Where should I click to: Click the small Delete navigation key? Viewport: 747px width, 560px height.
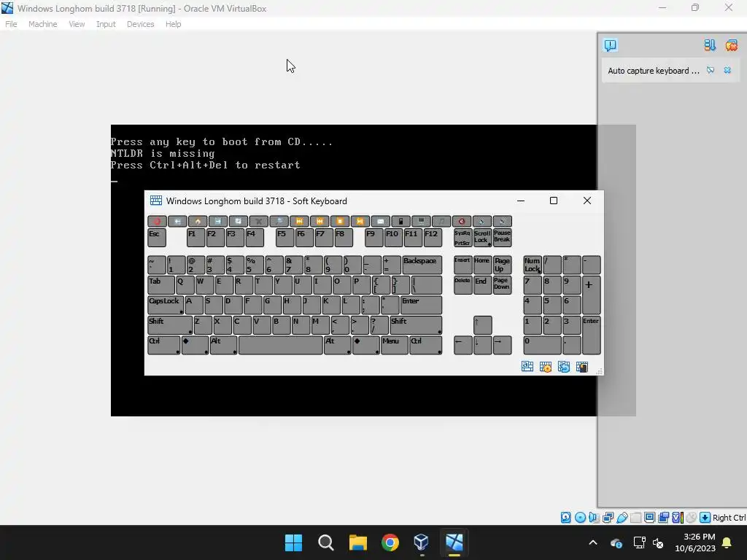click(462, 285)
